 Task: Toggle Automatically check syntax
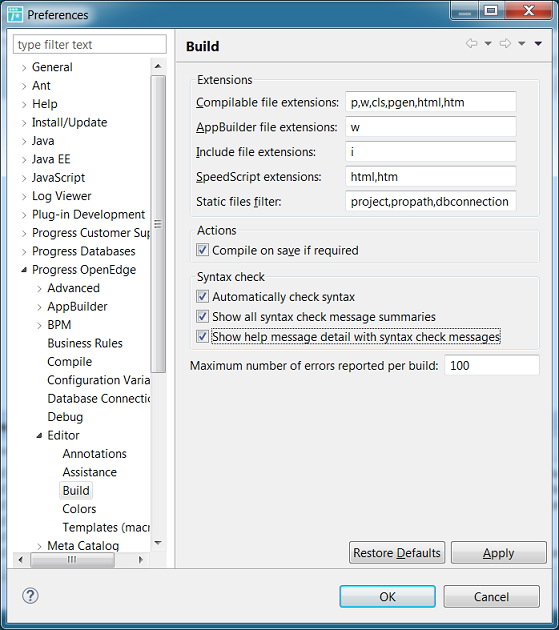tap(202, 297)
